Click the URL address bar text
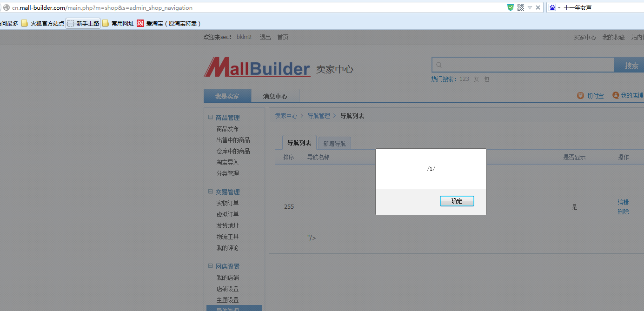This screenshot has height=311, width=644. coord(102,8)
